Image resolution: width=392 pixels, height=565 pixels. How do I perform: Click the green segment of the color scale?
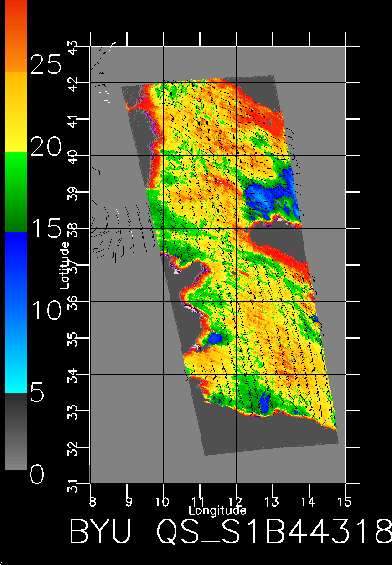pos(16,192)
